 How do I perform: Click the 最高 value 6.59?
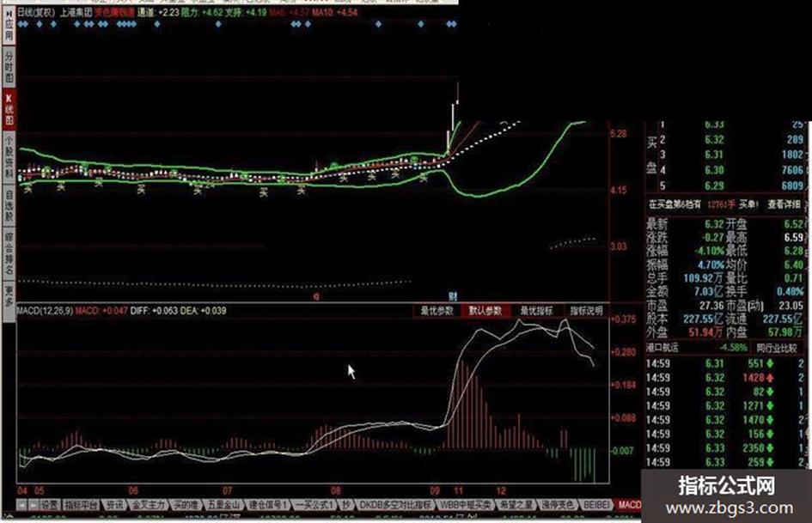(793, 237)
